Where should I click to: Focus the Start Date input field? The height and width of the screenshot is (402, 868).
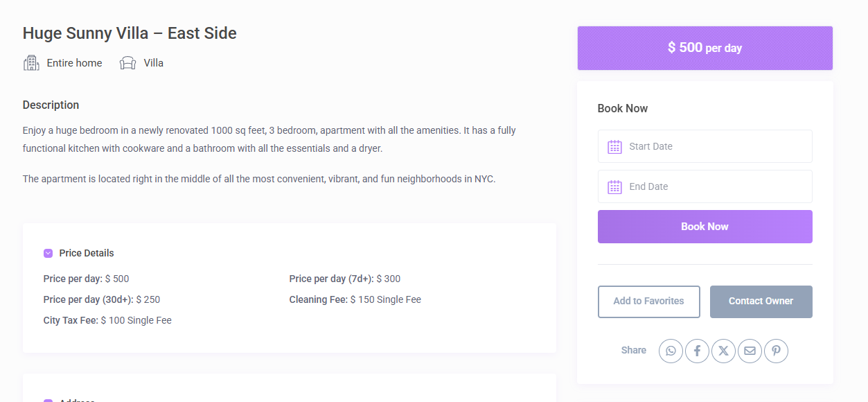pyautogui.click(x=714, y=146)
